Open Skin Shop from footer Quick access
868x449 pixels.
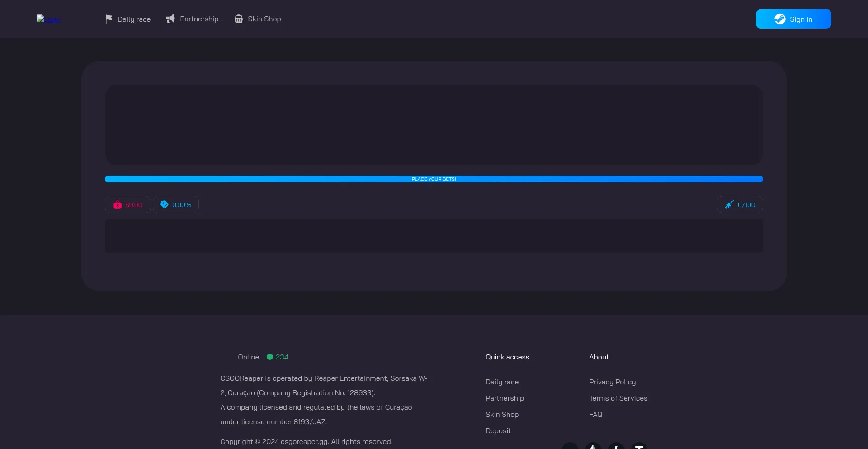[x=502, y=415]
